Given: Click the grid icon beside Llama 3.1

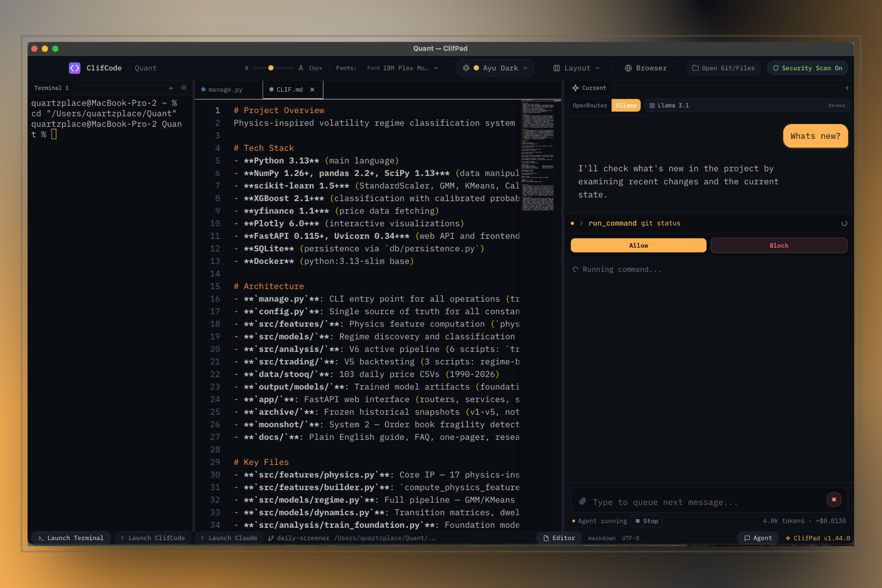Looking at the screenshot, I should coord(652,106).
